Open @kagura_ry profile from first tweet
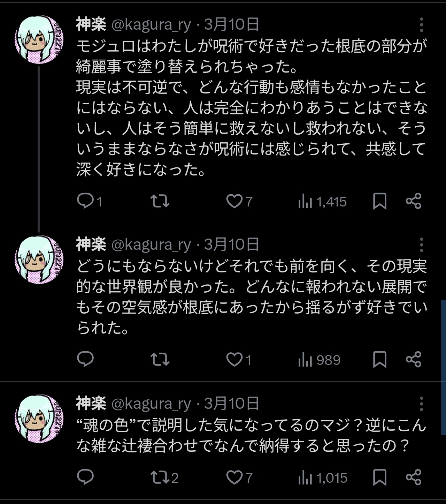This screenshot has height=504, width=446. 151,25
